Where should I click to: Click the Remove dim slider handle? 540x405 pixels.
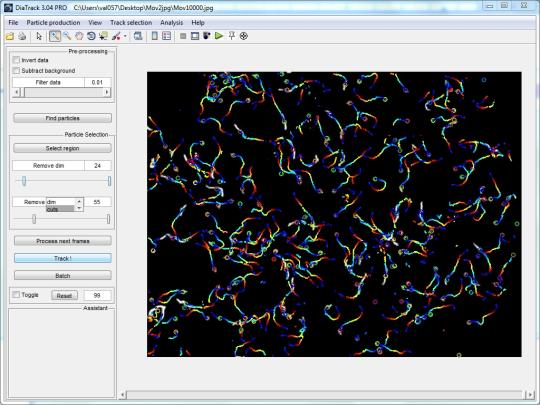(x=24, y=180)
